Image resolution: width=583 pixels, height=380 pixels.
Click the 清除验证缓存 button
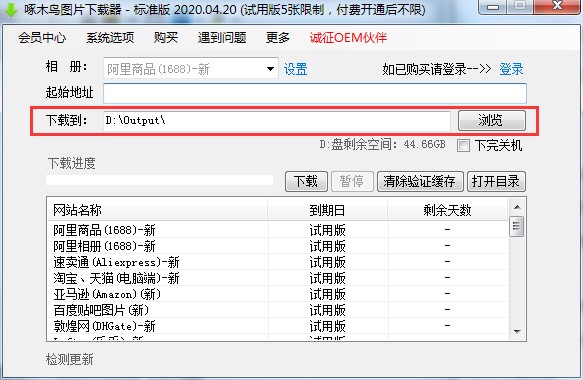(x=420, y=181)
